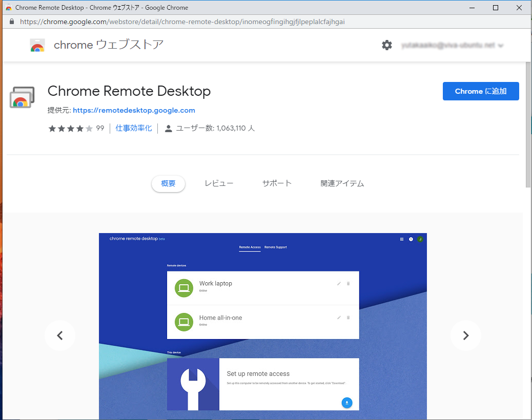The height and width of the screenshot is (420, 532).
Task: Click the Remote Support tab in the preview
Action: tap(276, 247)
